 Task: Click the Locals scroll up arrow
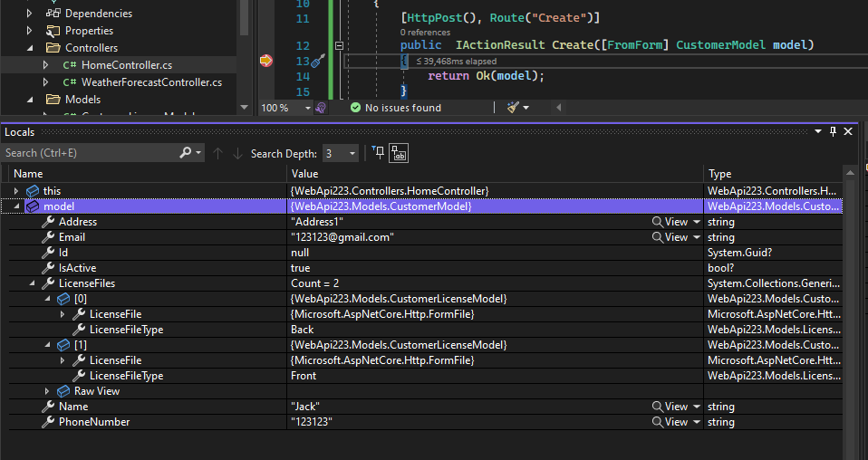(850, 173)
